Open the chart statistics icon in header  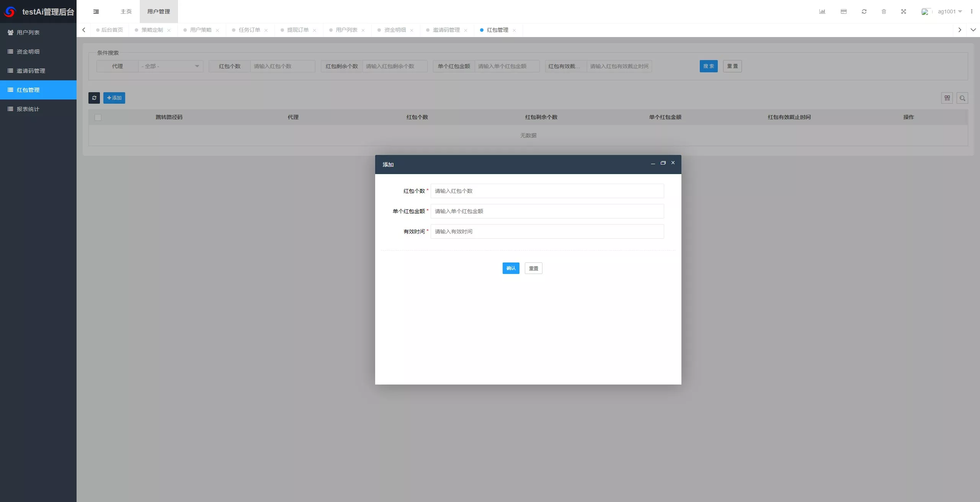(822, 11)
